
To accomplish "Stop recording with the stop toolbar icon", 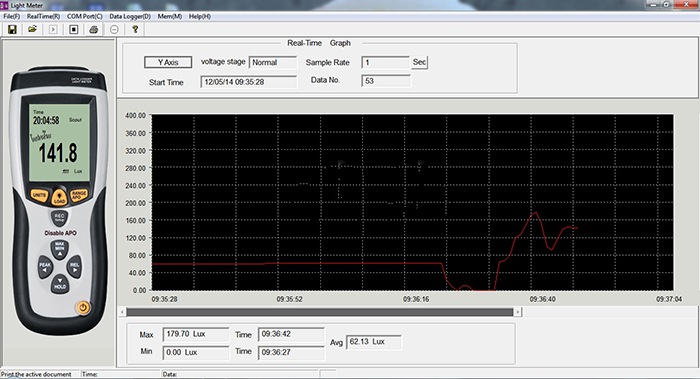I will click(74, 29).
